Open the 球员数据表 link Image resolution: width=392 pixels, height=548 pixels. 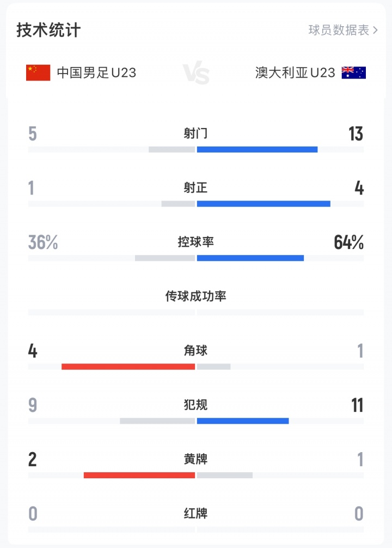pyautogui.click(x=339, y=30)
